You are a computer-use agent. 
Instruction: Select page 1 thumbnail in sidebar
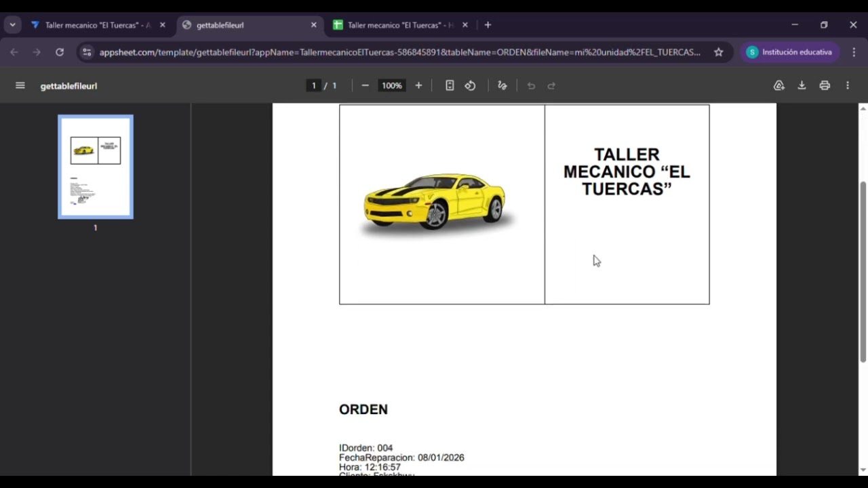(96, 167)
